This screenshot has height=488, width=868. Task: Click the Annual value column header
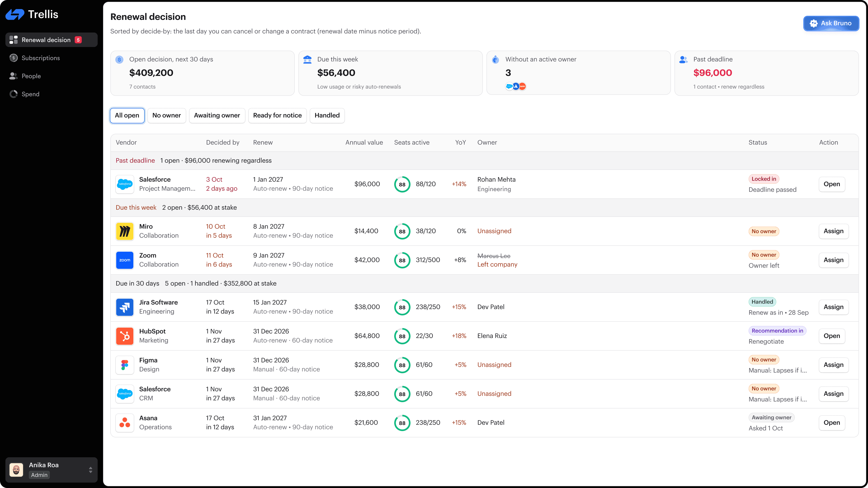tap(364, 143)
